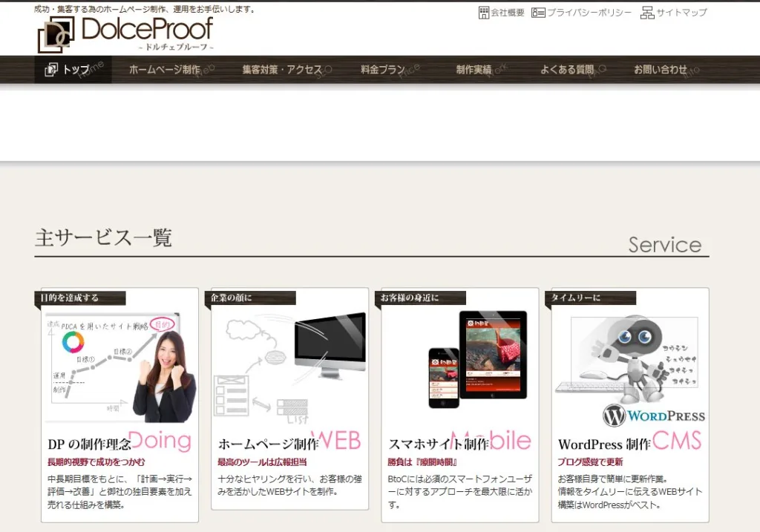Open 制作実績 in the navigation bar

coord(474,70)
